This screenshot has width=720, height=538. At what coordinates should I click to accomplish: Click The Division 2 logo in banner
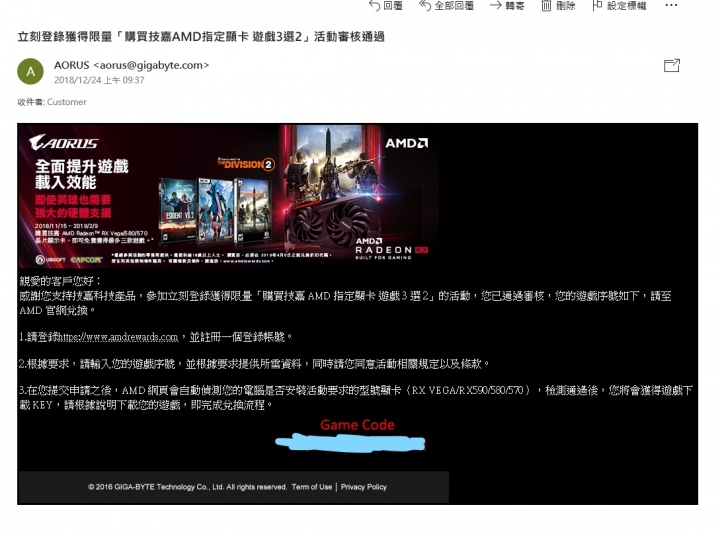246,164
